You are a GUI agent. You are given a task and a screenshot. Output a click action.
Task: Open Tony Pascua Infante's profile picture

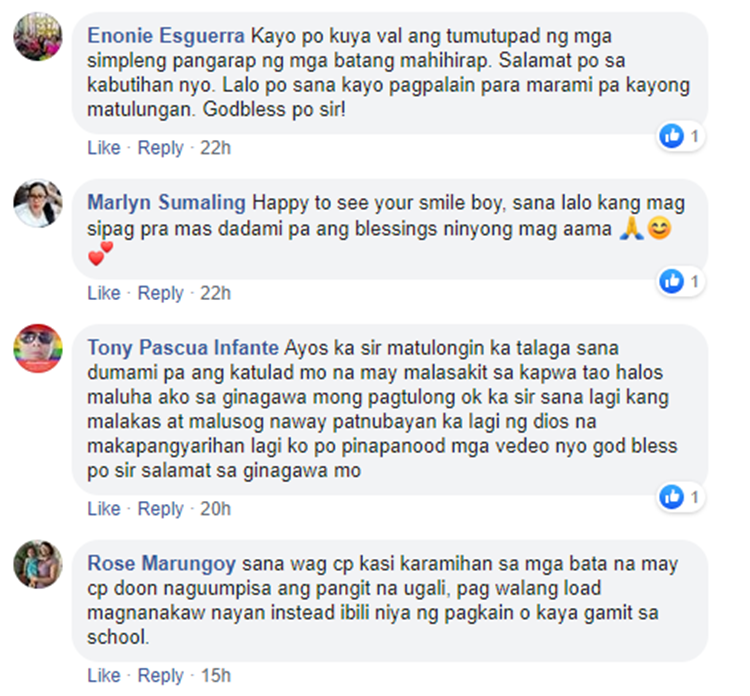[x=38, y=348]
